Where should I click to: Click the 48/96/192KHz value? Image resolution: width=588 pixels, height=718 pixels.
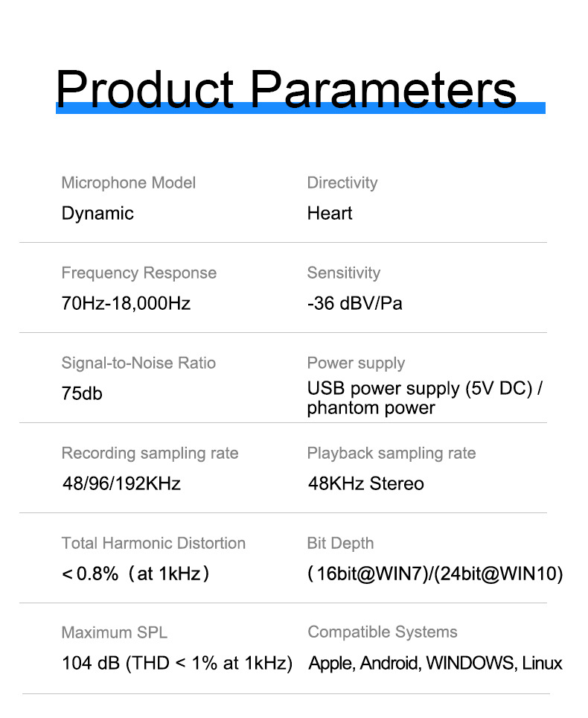[x=121, y=484]
